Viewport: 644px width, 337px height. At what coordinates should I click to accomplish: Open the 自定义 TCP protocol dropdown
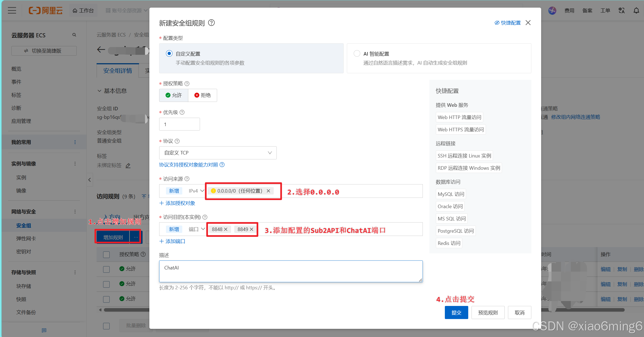(x=218, y=153)
